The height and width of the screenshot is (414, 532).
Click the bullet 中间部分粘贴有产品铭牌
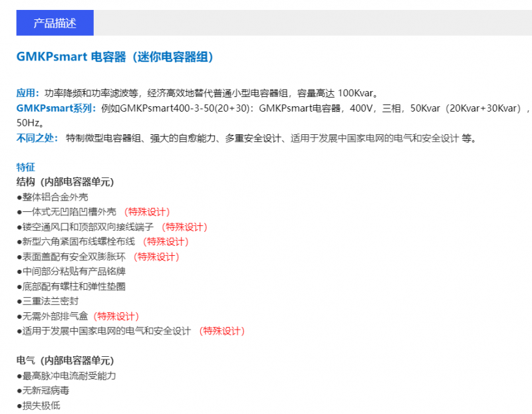[71, 272]
